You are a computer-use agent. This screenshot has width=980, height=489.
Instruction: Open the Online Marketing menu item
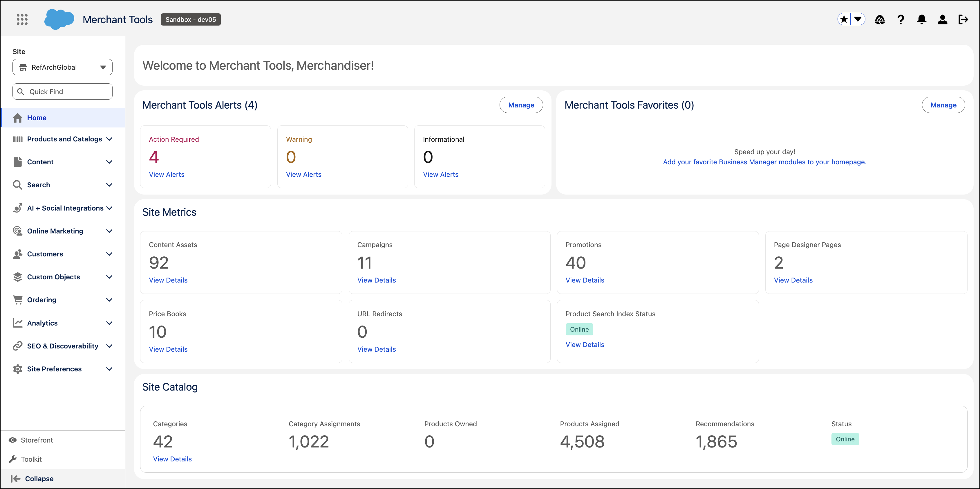point(63,231)
